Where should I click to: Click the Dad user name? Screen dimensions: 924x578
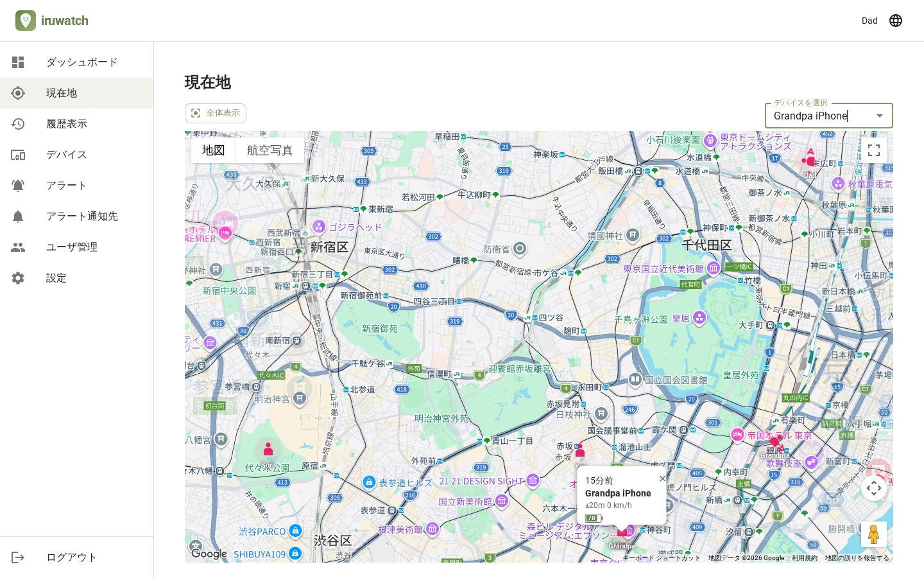(x=869, y=21)
